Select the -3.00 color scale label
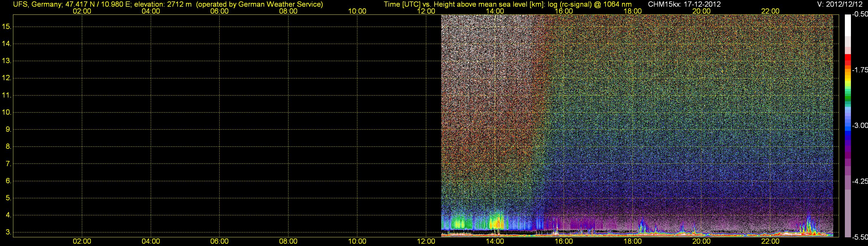 [x=860, y=125]
